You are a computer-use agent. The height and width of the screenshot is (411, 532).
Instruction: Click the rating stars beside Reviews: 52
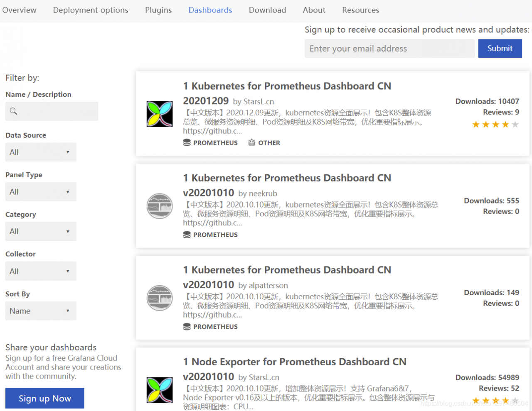(495, 401)
